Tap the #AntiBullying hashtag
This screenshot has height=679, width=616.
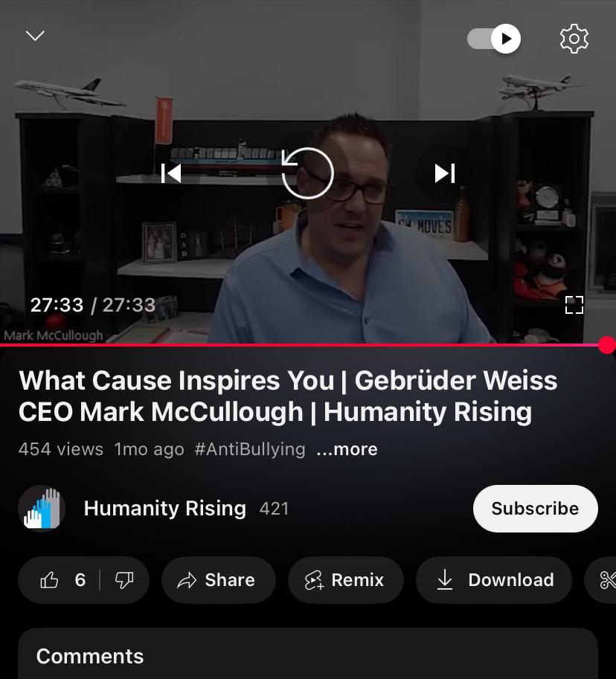click(x=250, y=449)
